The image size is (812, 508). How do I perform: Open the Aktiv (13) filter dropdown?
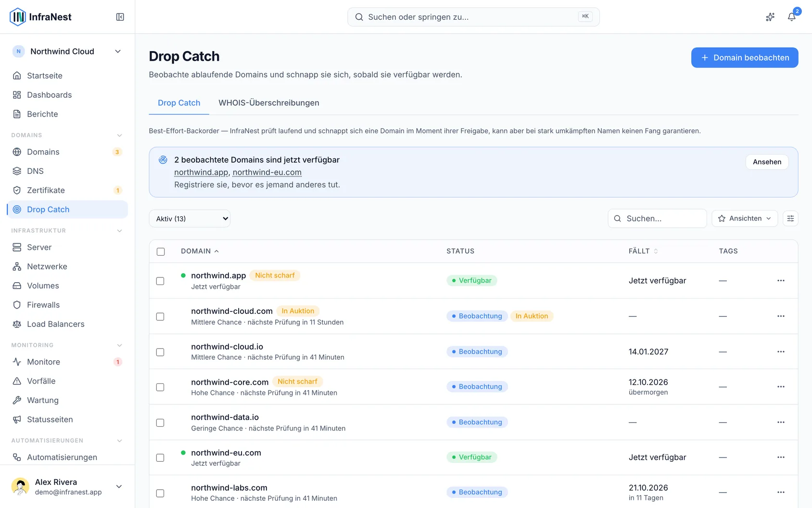(x=190, y=219)
